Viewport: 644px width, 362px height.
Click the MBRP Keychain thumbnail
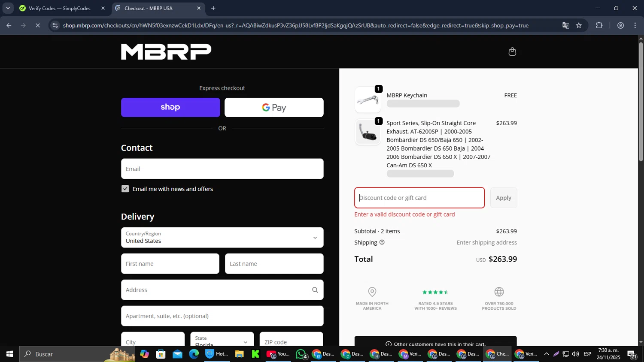pyautogui.click(x=368, y=100)
